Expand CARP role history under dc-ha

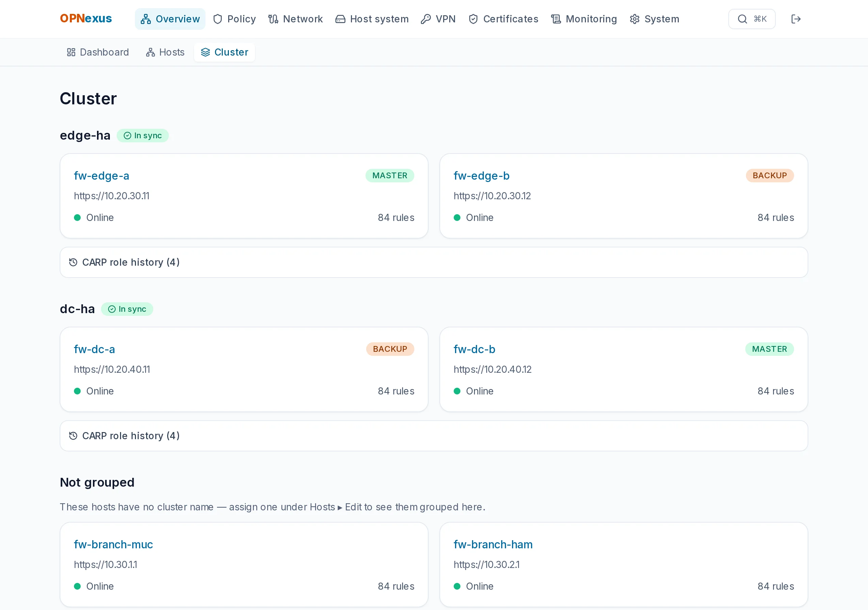(434, 436)
